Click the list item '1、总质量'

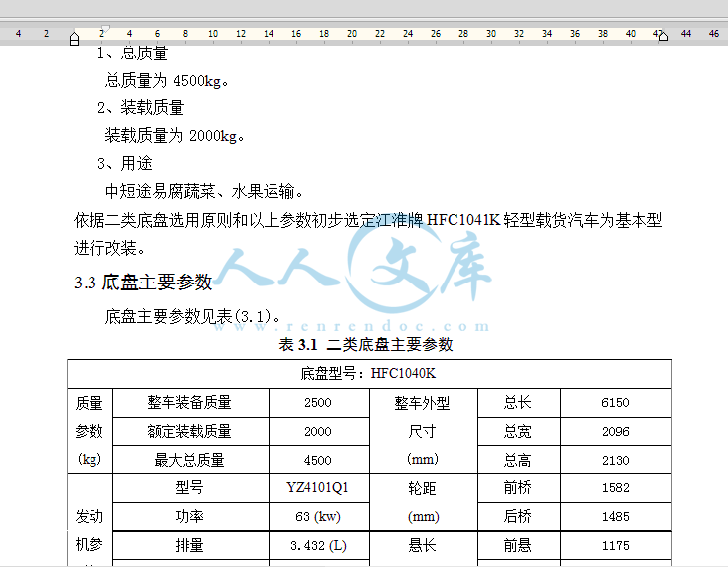(x=133, y=53)
